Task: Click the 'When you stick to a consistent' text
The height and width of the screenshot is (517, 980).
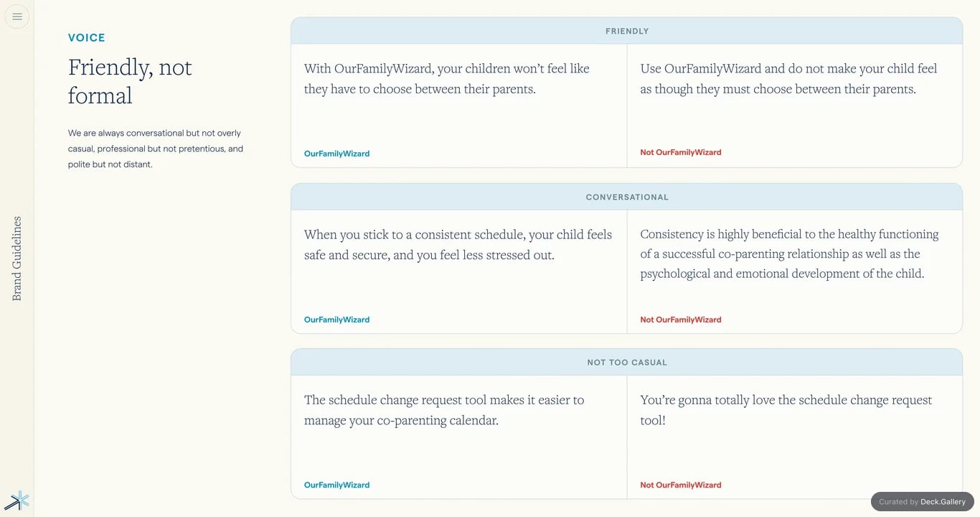Action: [x=458, y=244]
